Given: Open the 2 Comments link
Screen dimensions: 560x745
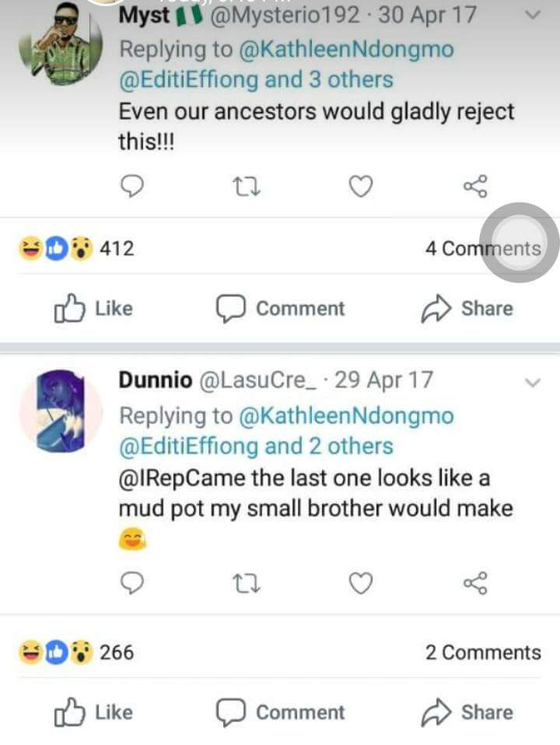Looking at the screenshot, I should coord(482,652).
